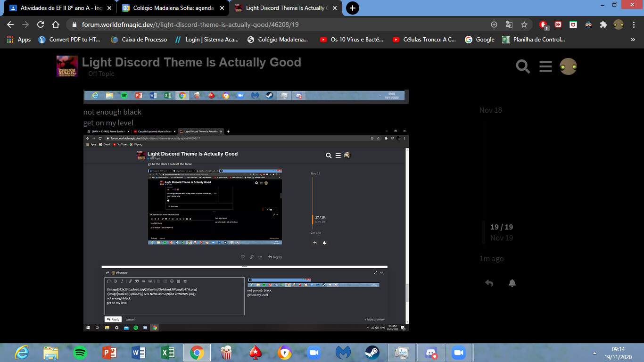Open the user avatar menu in forum header
644x362 pixels.
568,66
